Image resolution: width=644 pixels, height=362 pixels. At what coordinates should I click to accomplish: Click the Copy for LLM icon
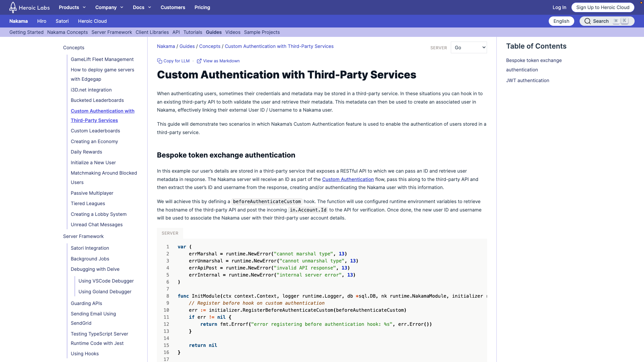tap(160, 61)
